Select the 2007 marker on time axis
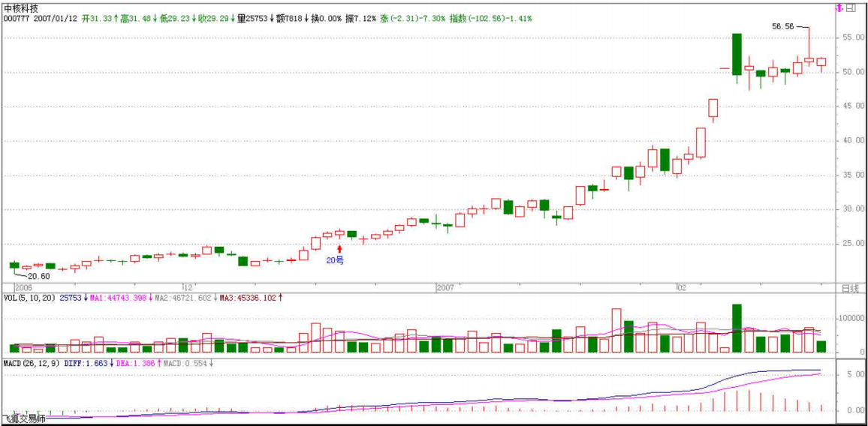Image resolution: width=868 pixels, height=426 pixels. [445, 287]
